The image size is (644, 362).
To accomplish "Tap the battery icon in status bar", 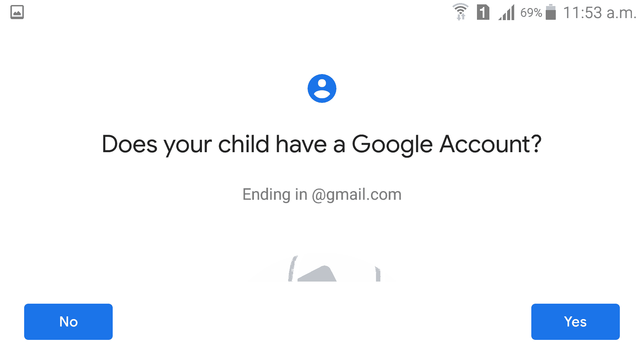I will [x=551, y=12].
